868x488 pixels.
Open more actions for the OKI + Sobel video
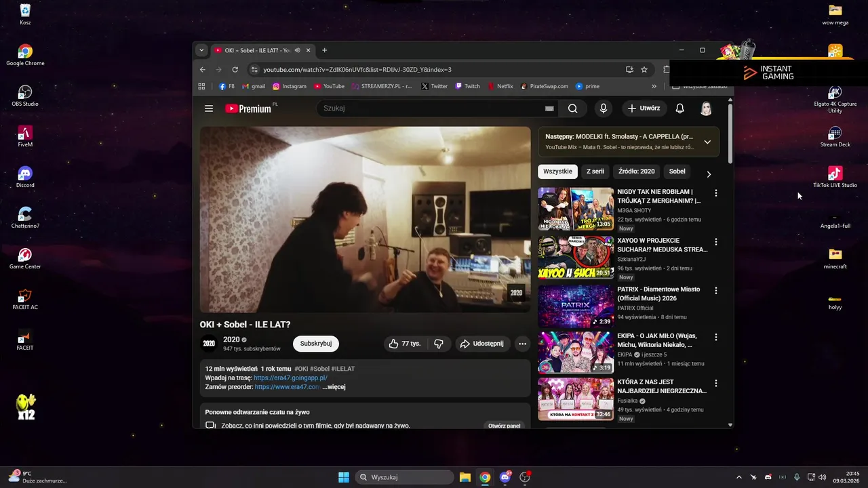(522, 344)
